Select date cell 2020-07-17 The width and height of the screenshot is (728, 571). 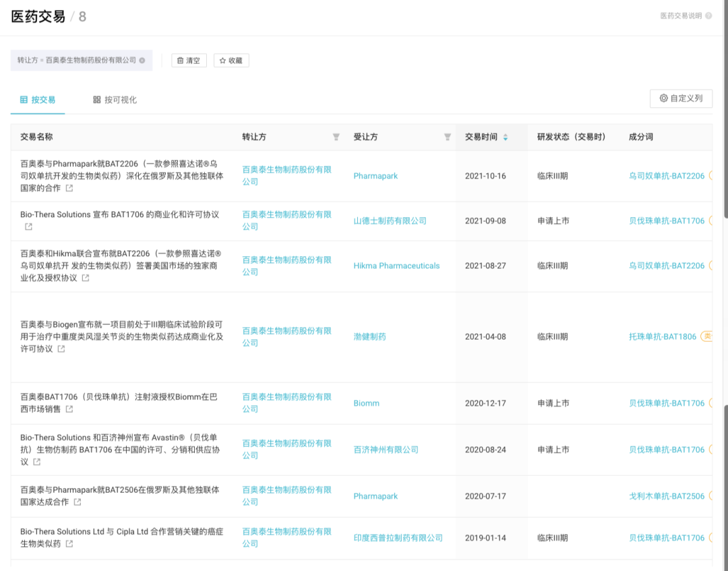pos(485,496)
